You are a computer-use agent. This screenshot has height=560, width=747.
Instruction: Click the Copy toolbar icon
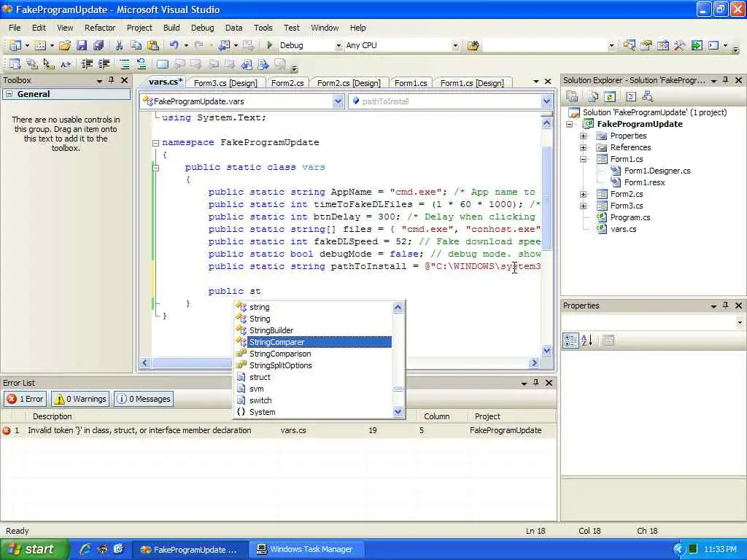(136, 45)
